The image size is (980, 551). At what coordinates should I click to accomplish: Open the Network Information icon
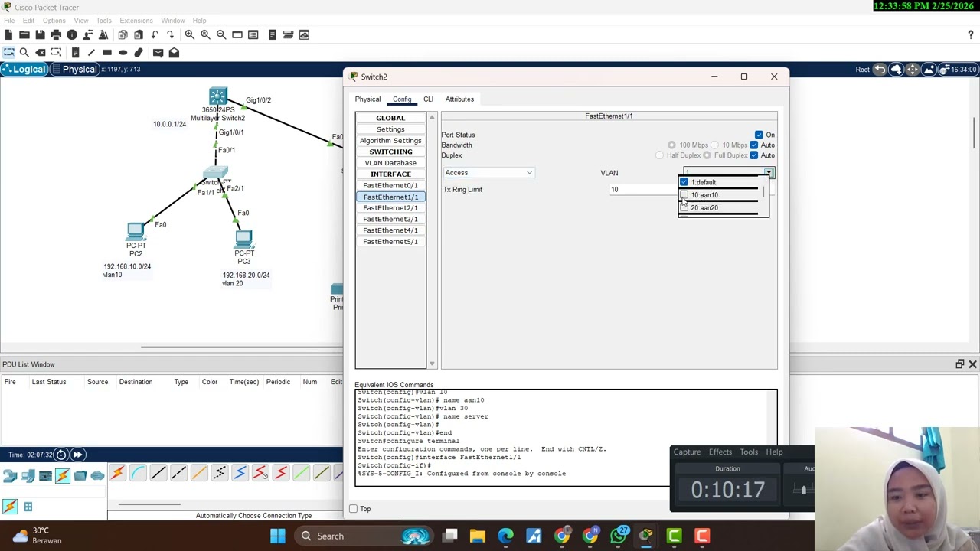tap(72, 34)
